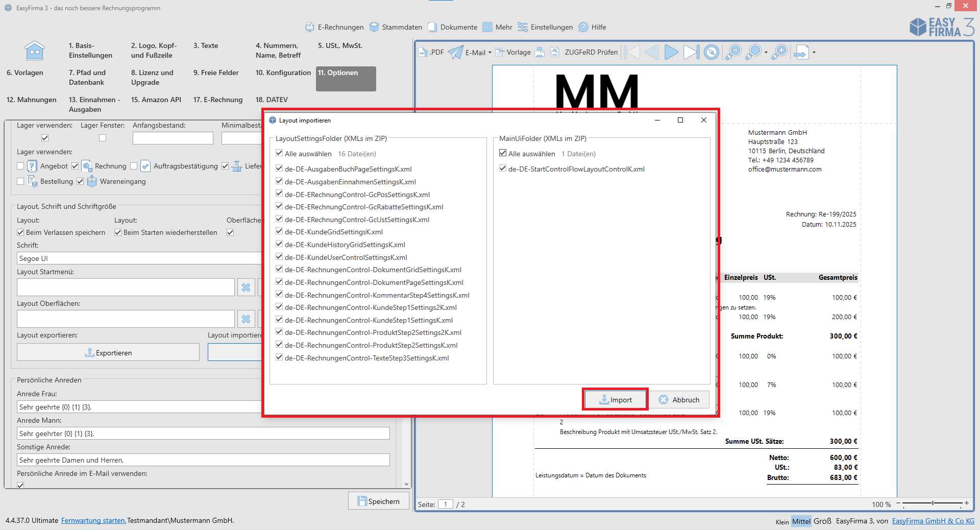Toggle de-DE-KundeGridSettingsK.xml checkbox
This screenshot has width=980, height=530.
point(279,232)
